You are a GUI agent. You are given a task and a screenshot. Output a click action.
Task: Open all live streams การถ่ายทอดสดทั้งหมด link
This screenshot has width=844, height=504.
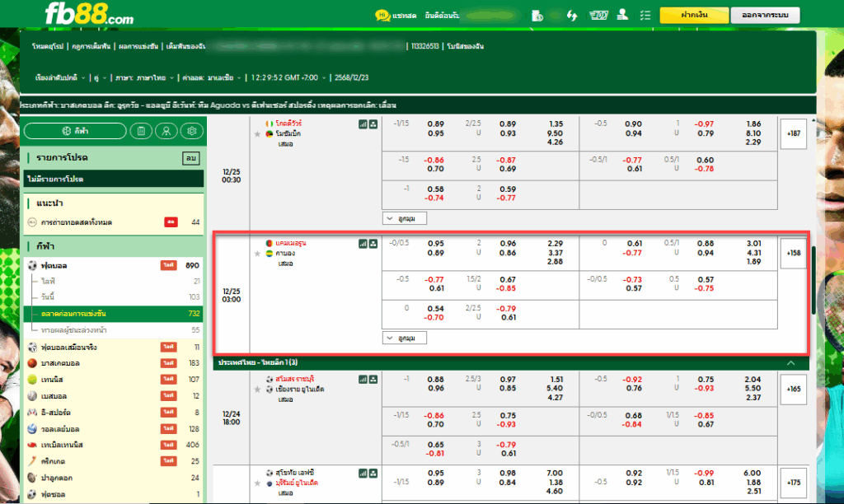76,222
